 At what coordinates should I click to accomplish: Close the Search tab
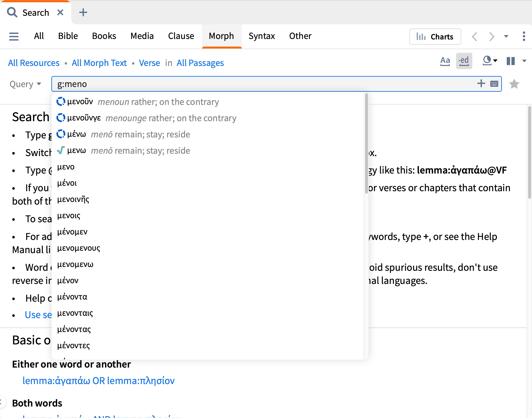60,12
